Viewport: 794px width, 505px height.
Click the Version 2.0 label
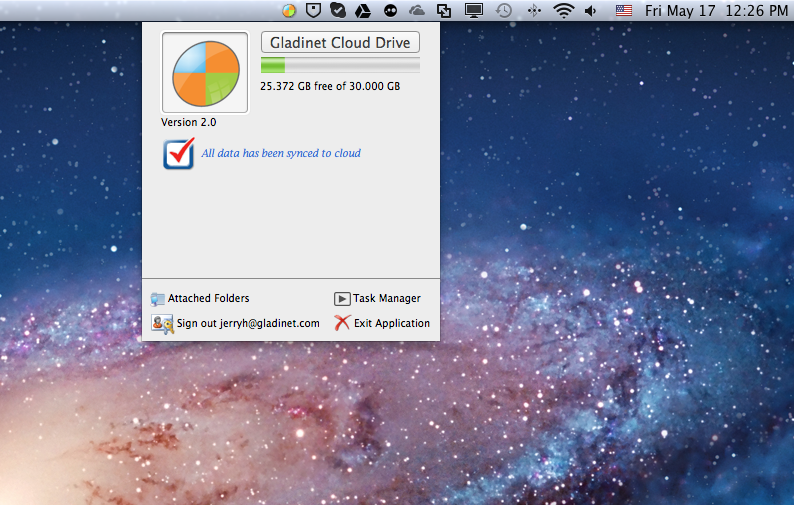click(188, 122)
